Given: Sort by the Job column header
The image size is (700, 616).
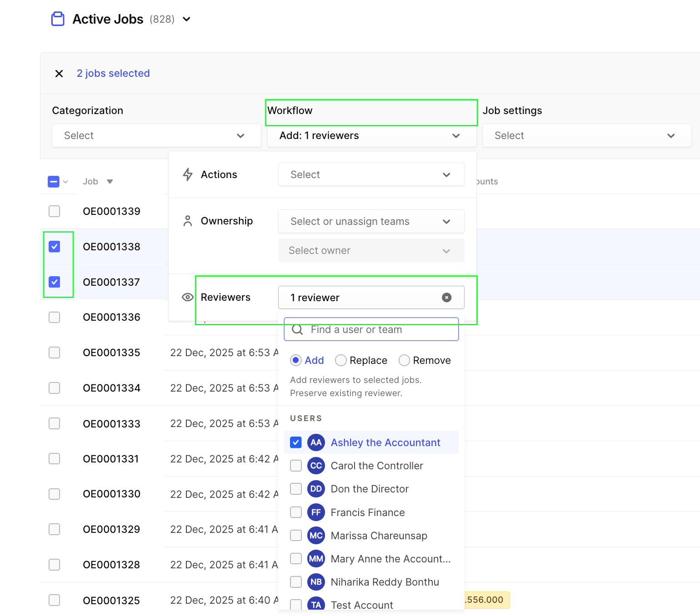Looking at the screenshot, I should tap(90, 182).
